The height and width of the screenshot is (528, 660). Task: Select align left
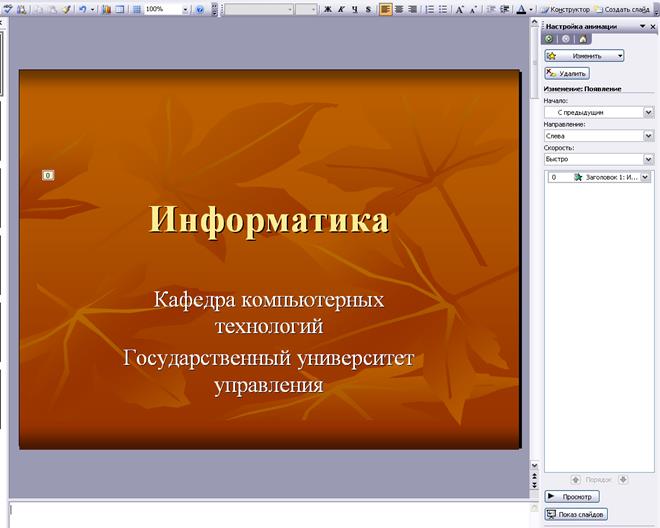click(385, 9)
